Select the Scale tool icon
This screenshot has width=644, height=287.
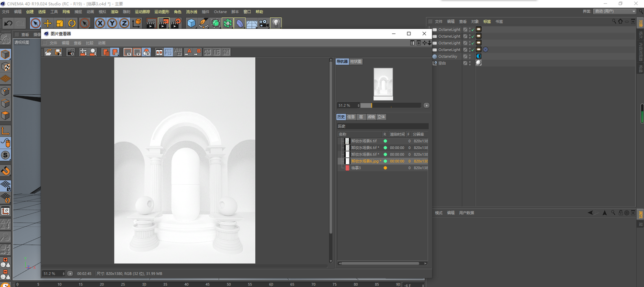coord(59,23)
